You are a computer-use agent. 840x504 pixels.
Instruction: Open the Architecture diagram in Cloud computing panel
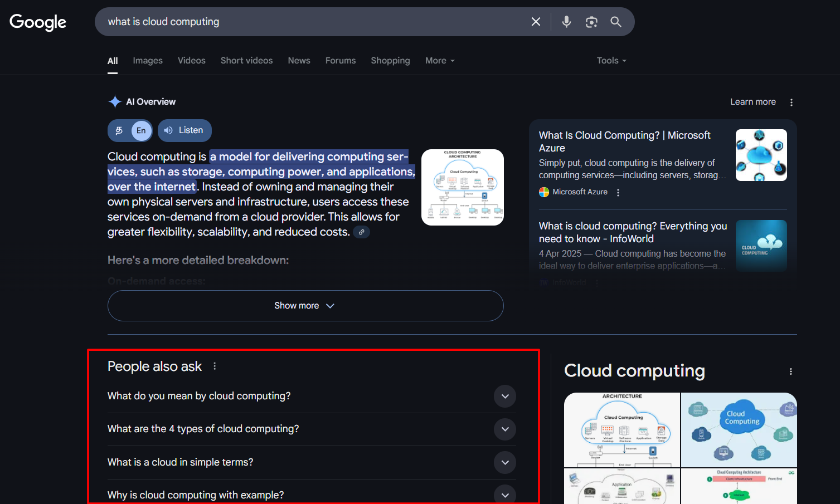point(622,430)
